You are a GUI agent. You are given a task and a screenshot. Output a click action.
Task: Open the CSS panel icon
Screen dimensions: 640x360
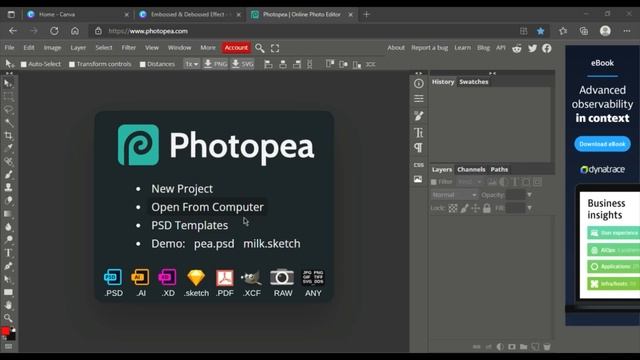(x=418, y=165)
